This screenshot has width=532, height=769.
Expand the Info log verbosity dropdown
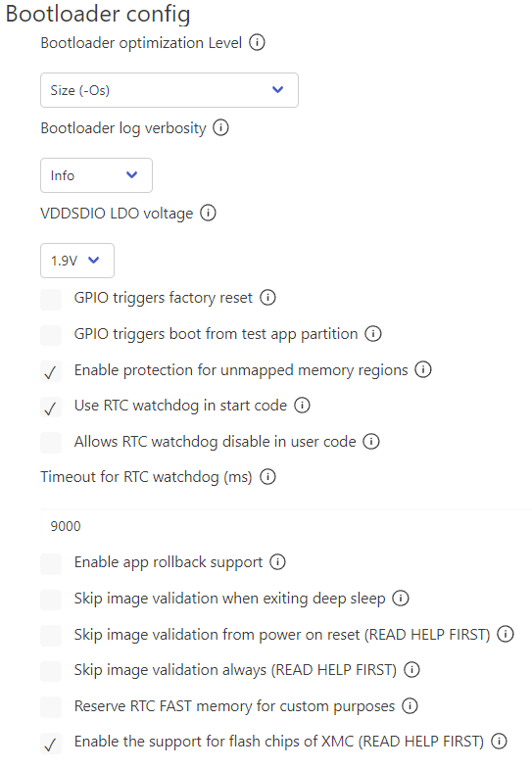pos(96,175)
